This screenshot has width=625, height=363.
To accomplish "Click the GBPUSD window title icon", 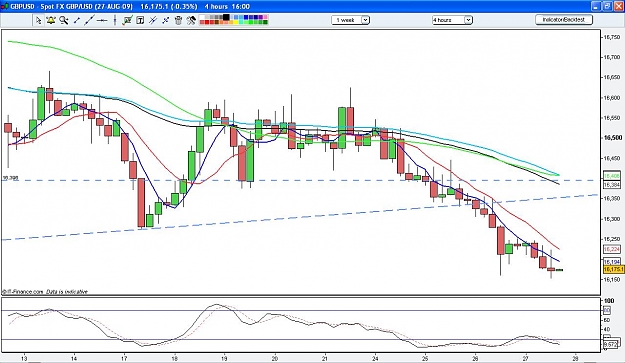I will (4, 6).
